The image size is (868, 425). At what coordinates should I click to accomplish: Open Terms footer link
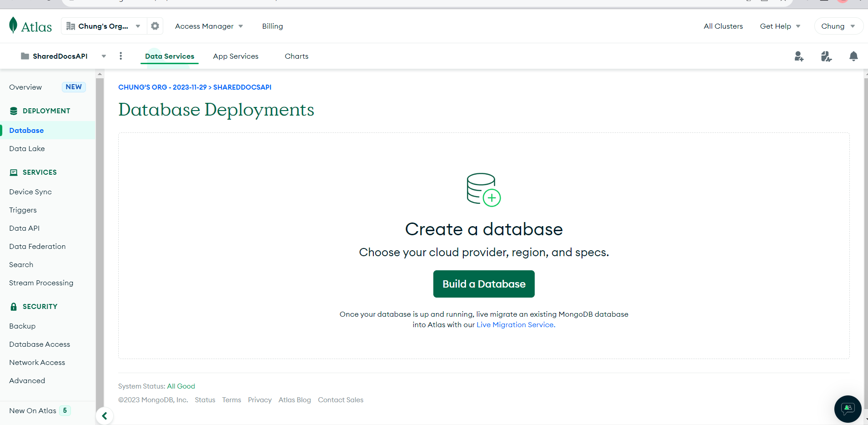(231, 400)
